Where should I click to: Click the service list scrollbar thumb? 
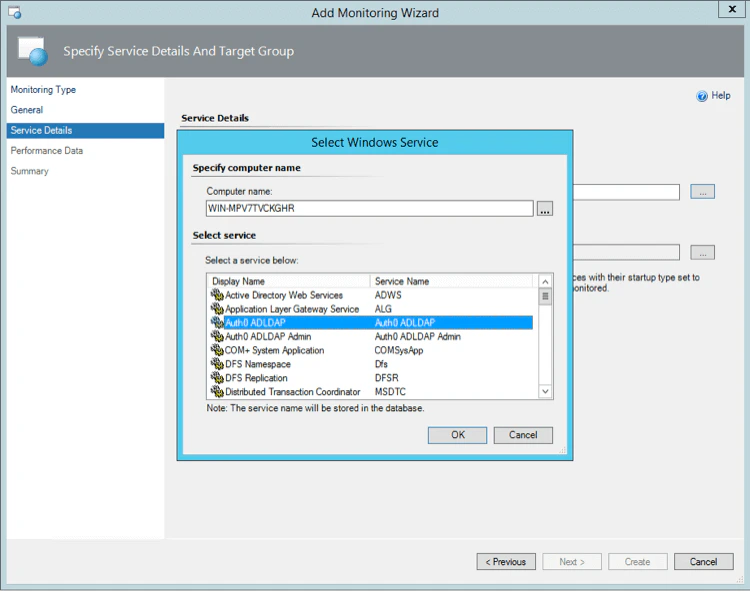point(545,296)
